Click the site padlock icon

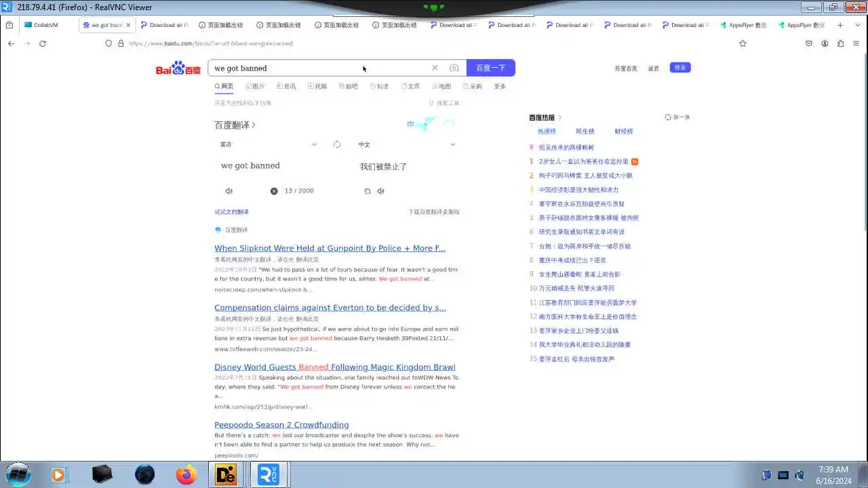click(x=121, y=43)
